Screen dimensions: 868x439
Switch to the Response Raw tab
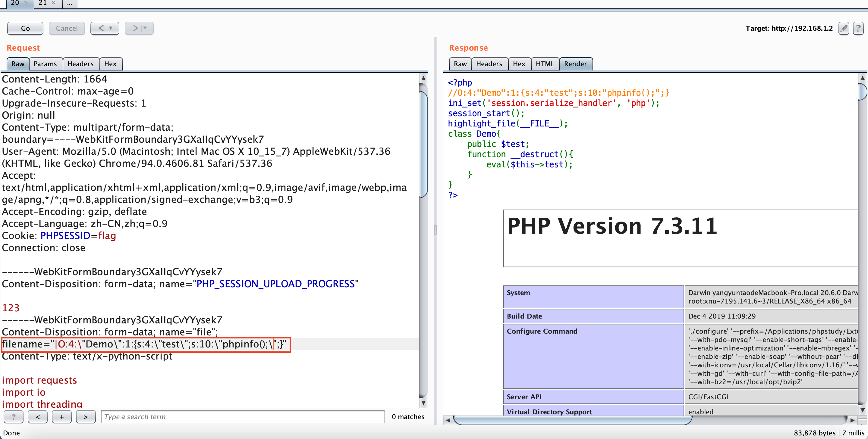point(460,64)
